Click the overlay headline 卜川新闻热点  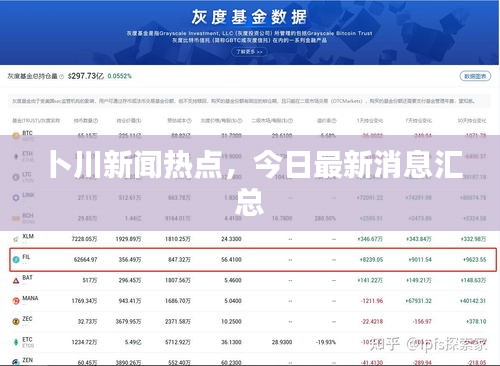pyautogui.click(x=135, y=165)
